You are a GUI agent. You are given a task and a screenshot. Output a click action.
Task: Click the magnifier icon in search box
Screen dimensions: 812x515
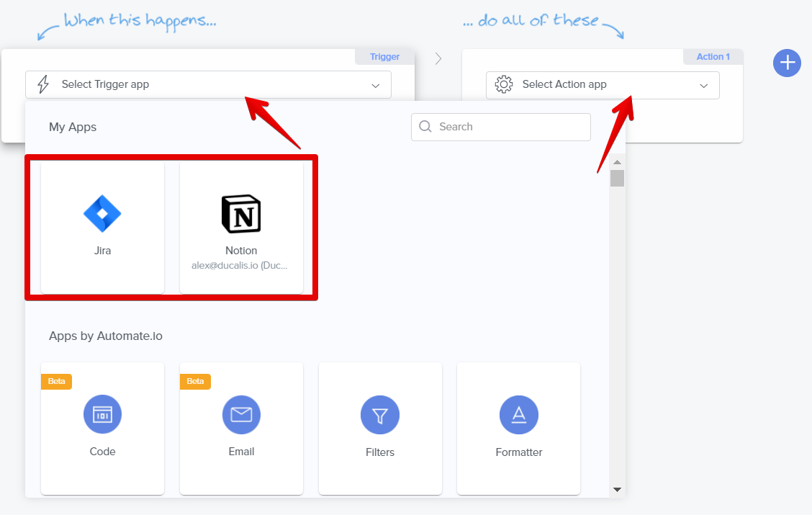(425, 127)
